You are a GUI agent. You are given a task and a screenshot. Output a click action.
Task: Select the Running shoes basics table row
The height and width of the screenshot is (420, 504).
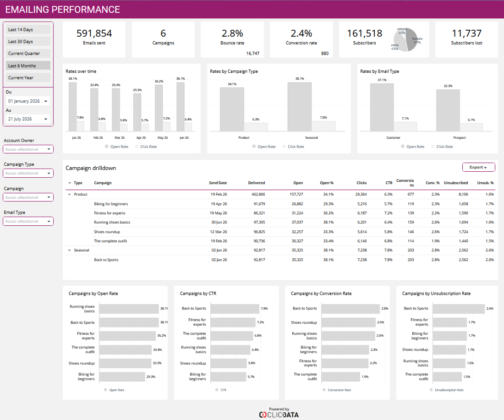280,223
